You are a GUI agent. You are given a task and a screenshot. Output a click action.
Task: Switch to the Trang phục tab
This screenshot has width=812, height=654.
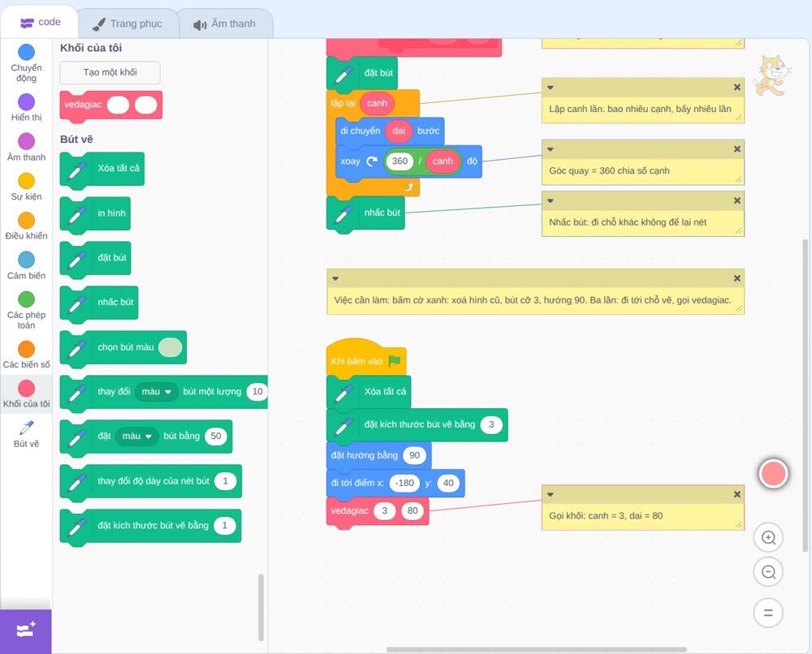coord(127,24)
